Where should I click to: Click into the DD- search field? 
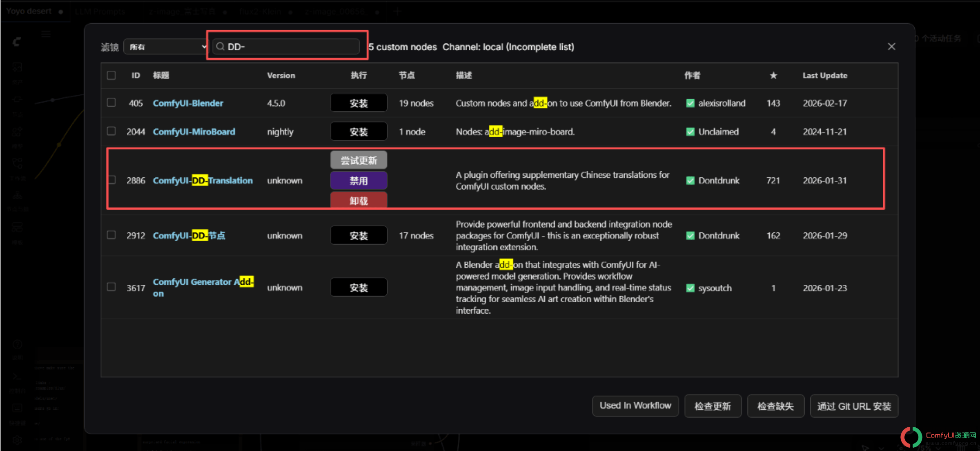point(286,47)
